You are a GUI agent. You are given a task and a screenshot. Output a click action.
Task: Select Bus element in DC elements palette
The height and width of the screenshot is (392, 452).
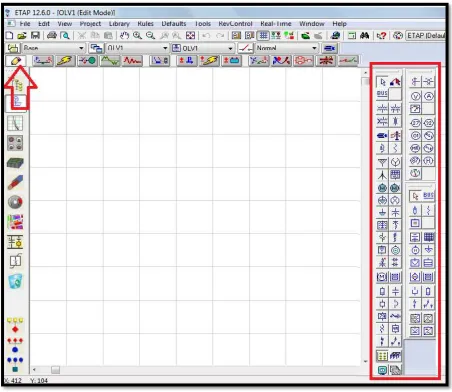click(429, 195)
